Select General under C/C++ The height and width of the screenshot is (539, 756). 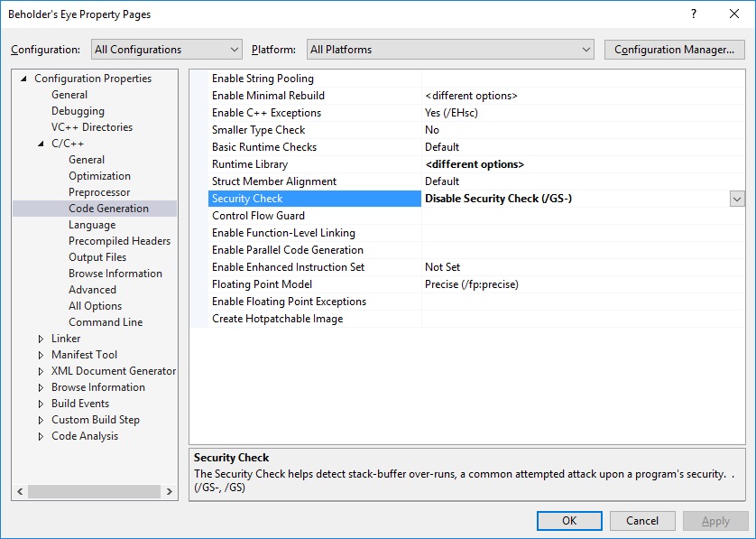87,159
